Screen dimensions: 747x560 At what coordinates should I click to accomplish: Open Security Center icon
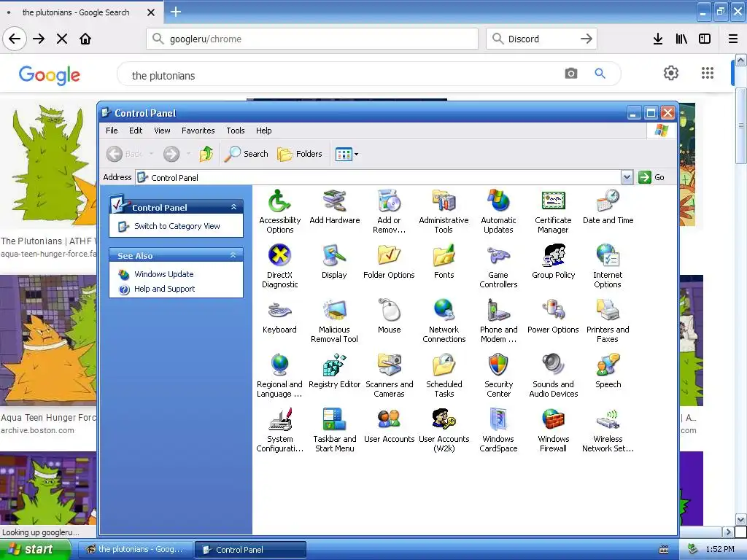coord(498,376)
